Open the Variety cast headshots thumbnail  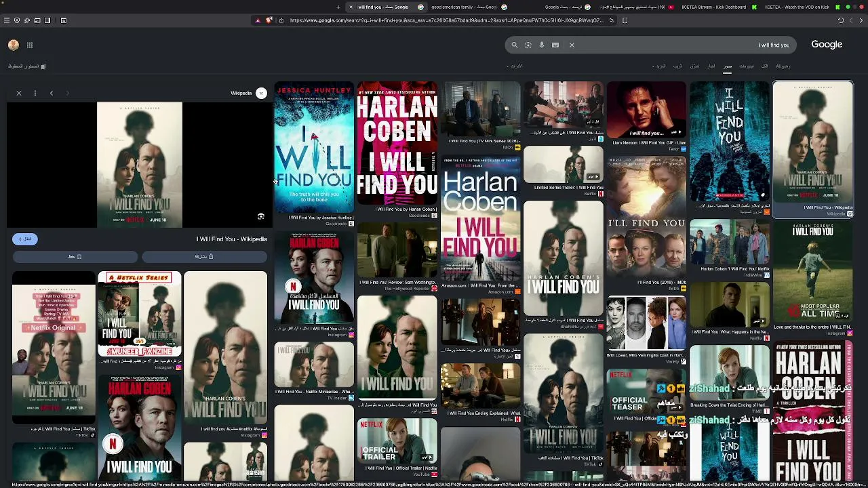click(646, 323)
